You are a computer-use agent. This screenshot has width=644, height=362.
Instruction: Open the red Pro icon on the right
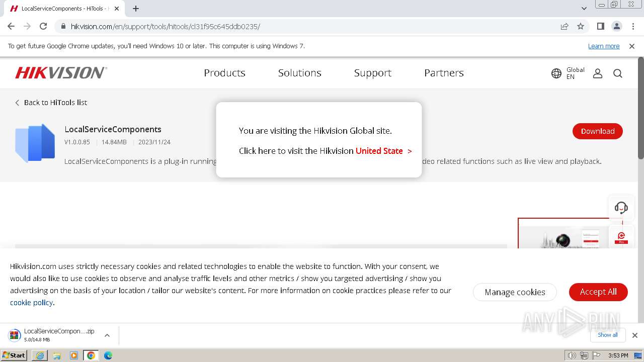click(x=621, y=237)
